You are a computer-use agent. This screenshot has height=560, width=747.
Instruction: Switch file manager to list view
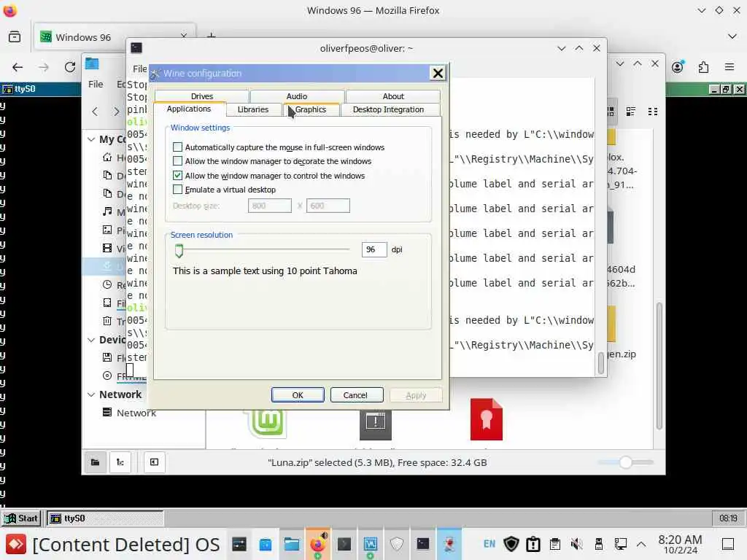[631, 112]
